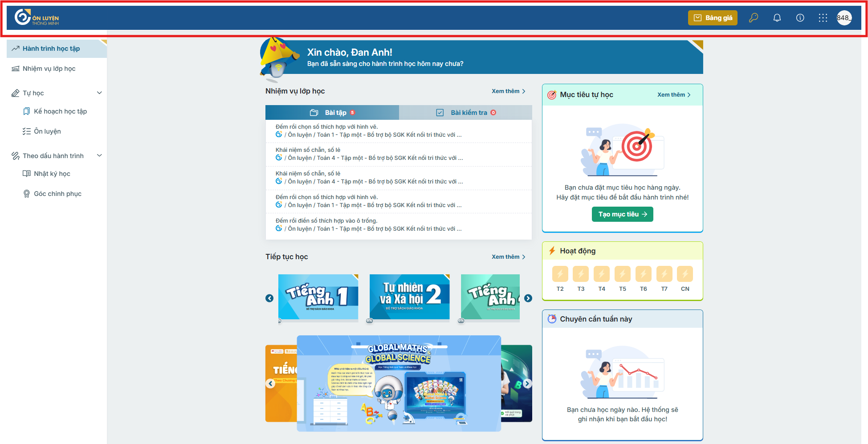Switch to the Bài kiểm tra tab
Viewport: 868px width, 444px height.
coord(466,113)
